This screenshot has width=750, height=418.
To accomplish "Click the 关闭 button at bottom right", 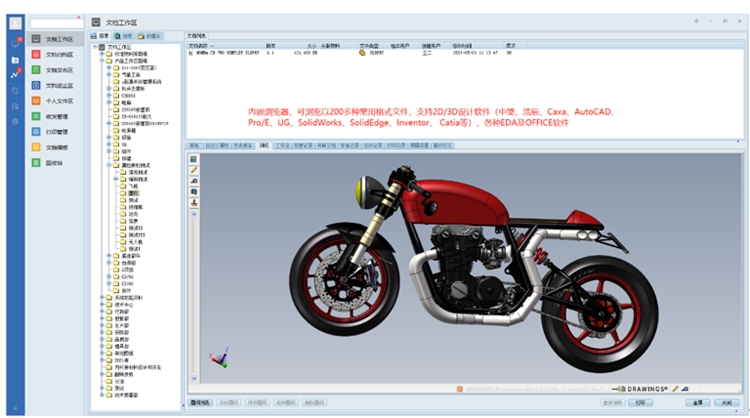I will (x=725, y=403).
